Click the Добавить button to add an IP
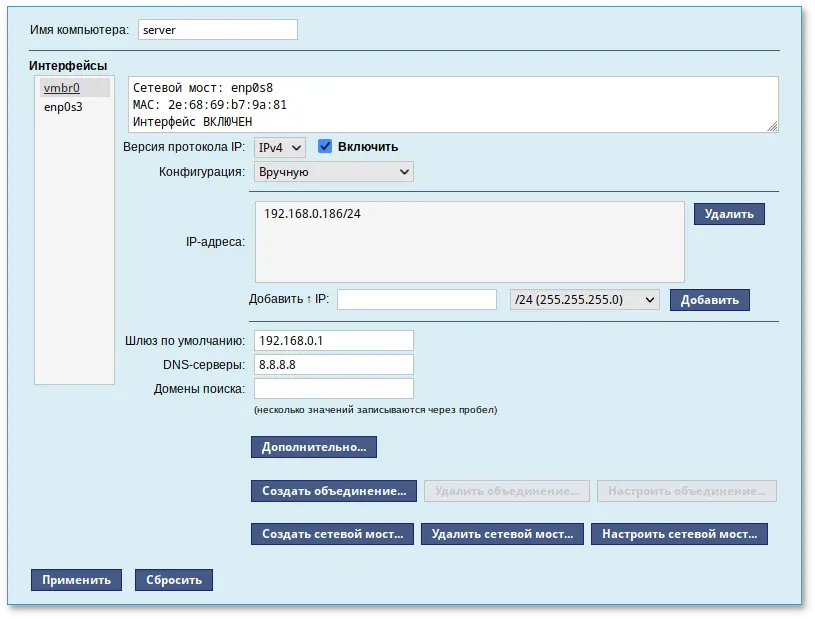Image resolution: width=815 pixels, height=619 pixels. pyautogui.click(x=709, y=299)
